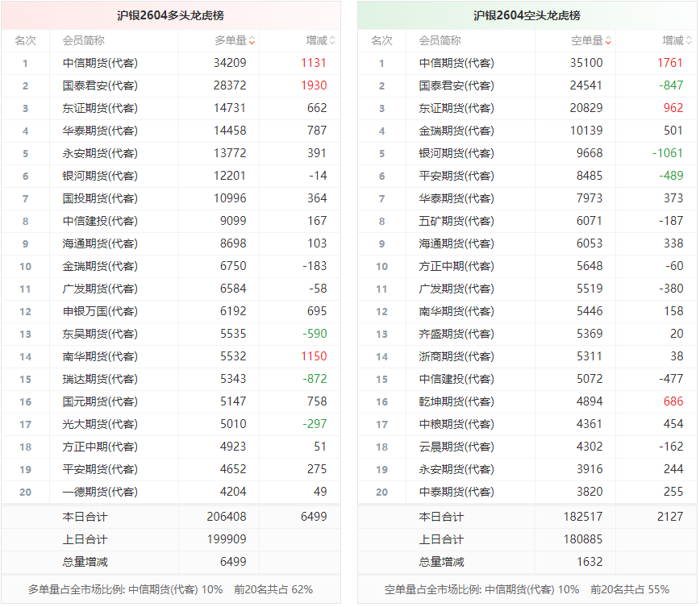Sort short table by 增减 arrows
The width and height of the screenshot is (700, 607).
coord(689,40)
